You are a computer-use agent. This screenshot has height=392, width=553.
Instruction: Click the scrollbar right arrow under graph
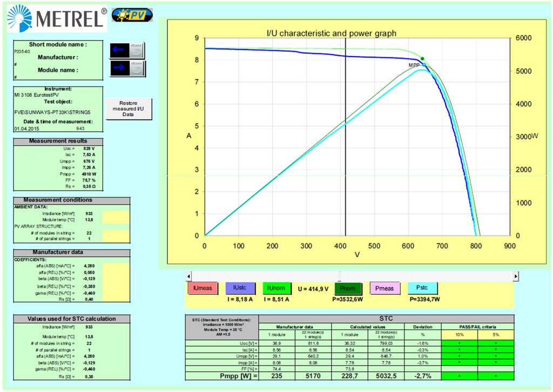516,276
